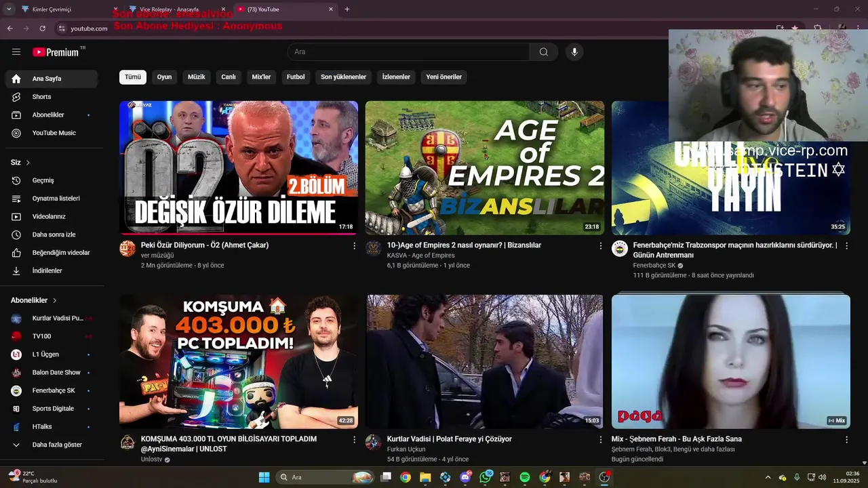Open the YouTube guide hamburger menu

[x=16, y=52]
